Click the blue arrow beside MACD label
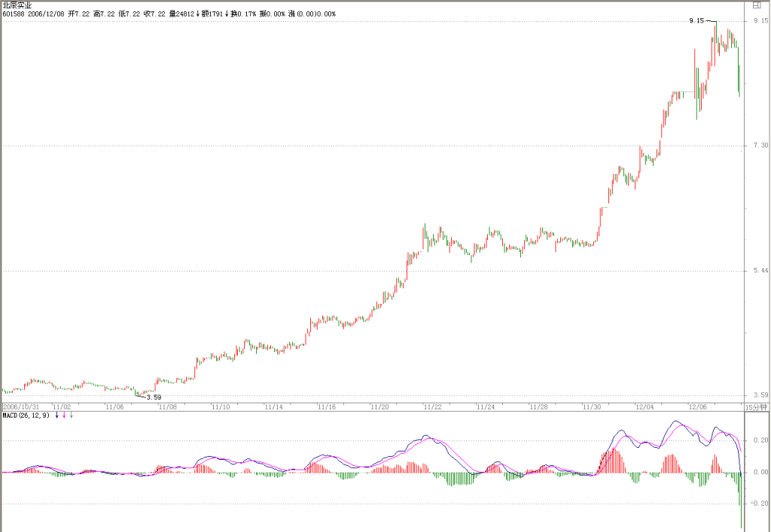 56,415
